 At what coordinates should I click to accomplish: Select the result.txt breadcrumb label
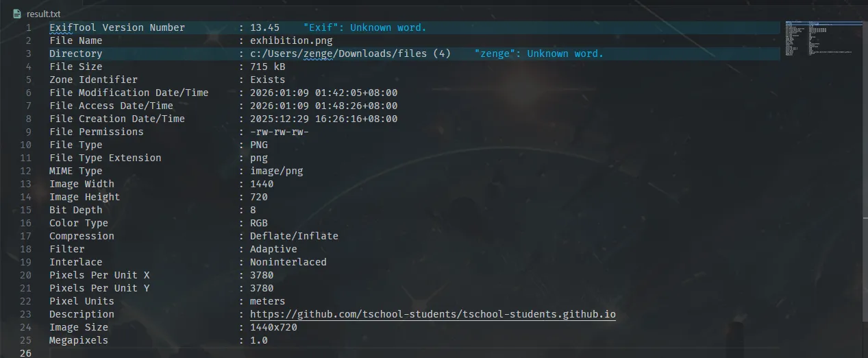43,13
